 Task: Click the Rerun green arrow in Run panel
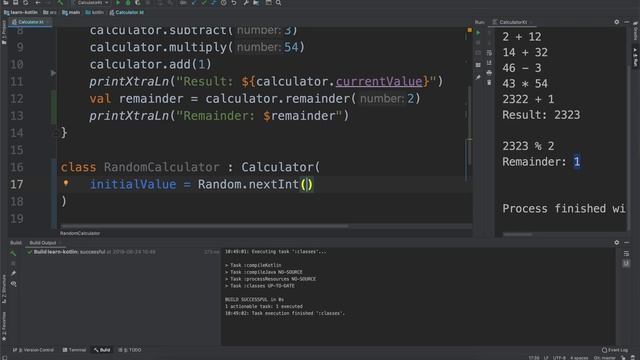pyautogui.click(x=478, y=33)
